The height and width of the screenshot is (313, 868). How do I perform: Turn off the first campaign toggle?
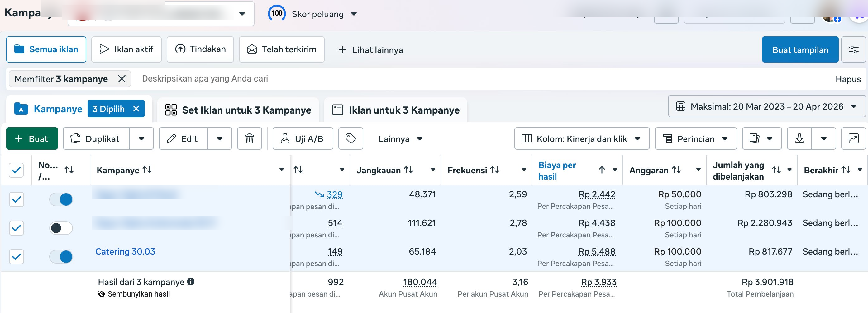click(61, 199)
